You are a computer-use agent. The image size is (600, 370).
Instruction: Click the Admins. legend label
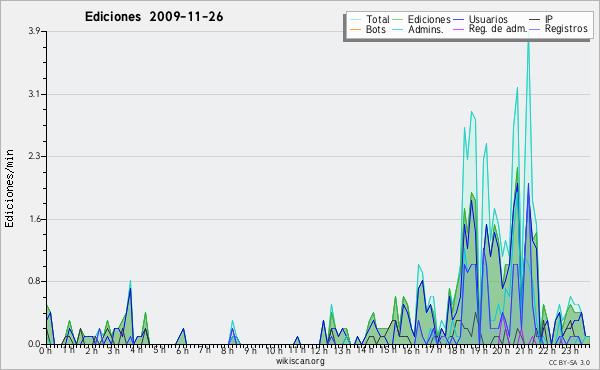point(426,29)
